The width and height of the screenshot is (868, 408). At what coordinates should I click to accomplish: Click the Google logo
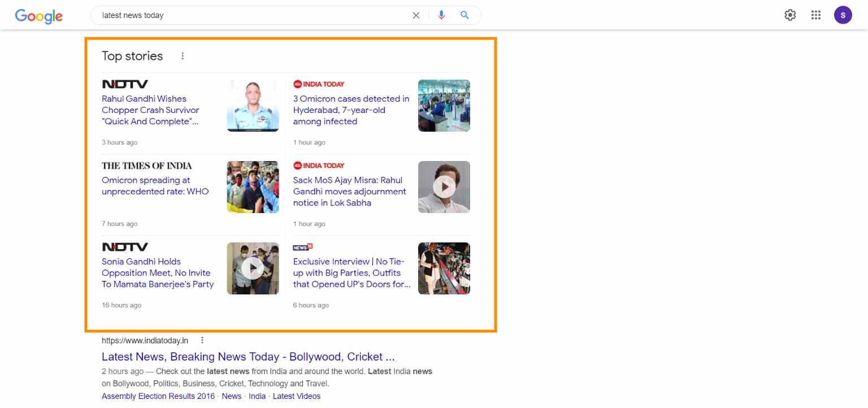[x=38, y=16]
